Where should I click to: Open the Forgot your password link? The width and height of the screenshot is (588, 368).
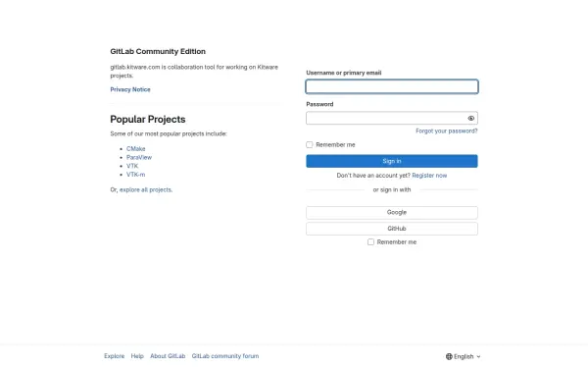[447, 131]
